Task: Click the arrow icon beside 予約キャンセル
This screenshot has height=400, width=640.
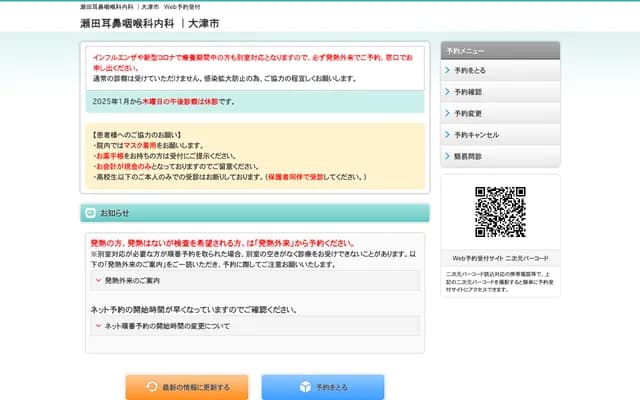Action: (447, 134)
